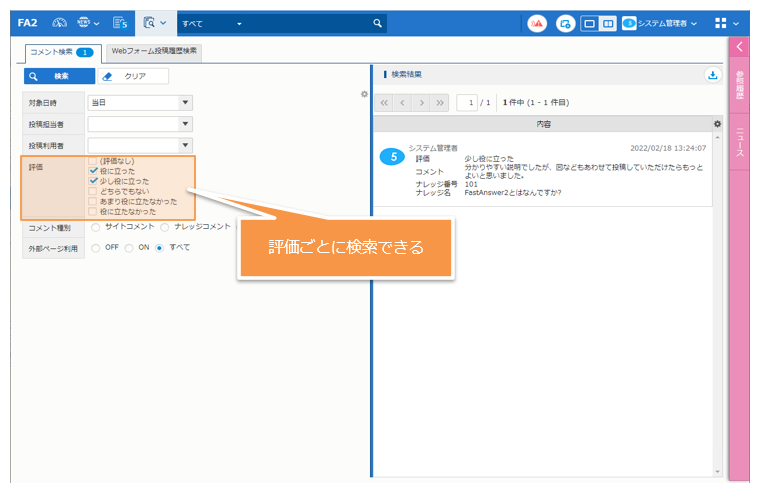Switch to Webフォーム投稿履歴検索 tab

[x=154, y=50]
